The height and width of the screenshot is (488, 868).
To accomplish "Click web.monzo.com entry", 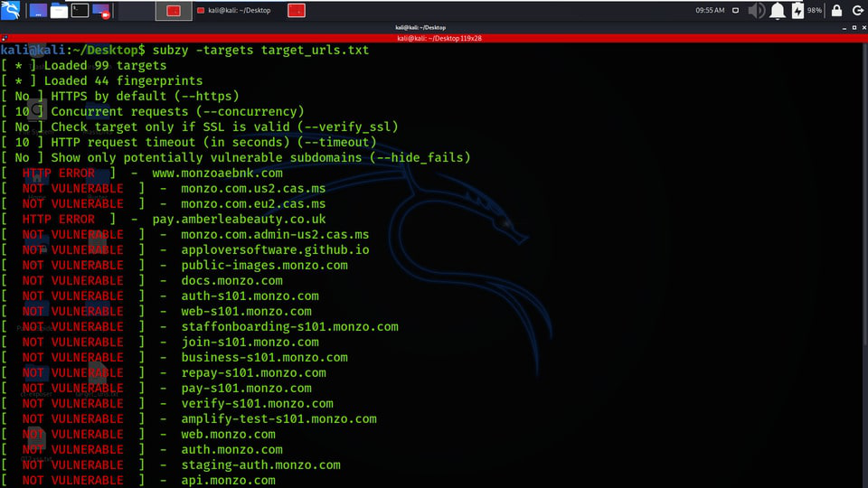I will pos(228,435).
